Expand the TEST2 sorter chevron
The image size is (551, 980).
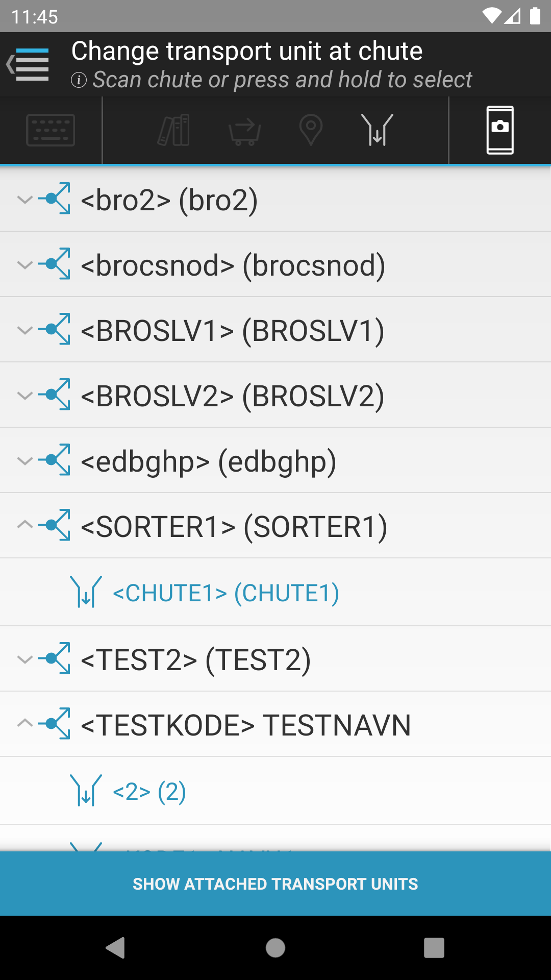pyautogui.click(x=25, y=659)
